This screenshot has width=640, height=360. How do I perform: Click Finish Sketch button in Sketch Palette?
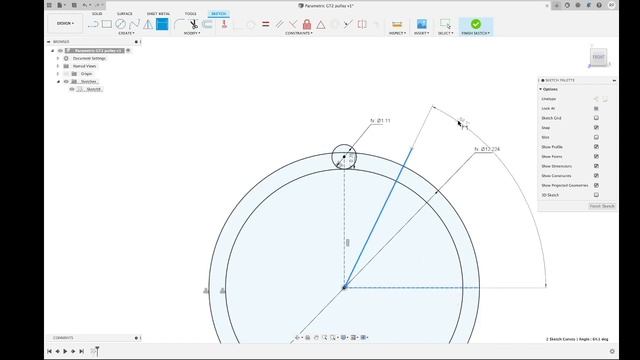(602, 206)
